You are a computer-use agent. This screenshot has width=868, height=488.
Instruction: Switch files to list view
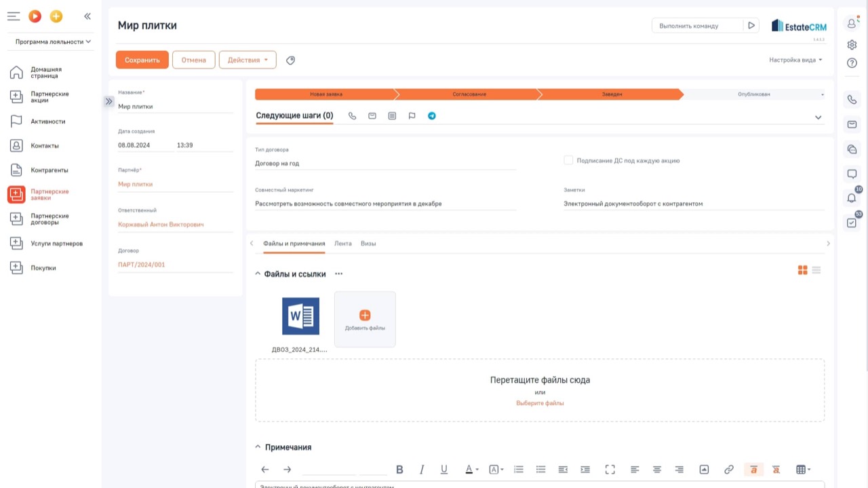(816, 270)
